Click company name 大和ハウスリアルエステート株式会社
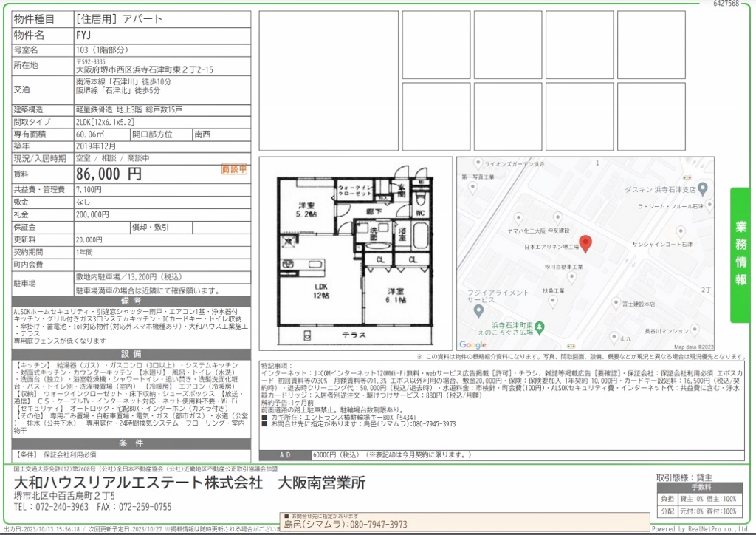 click(138, 482)
